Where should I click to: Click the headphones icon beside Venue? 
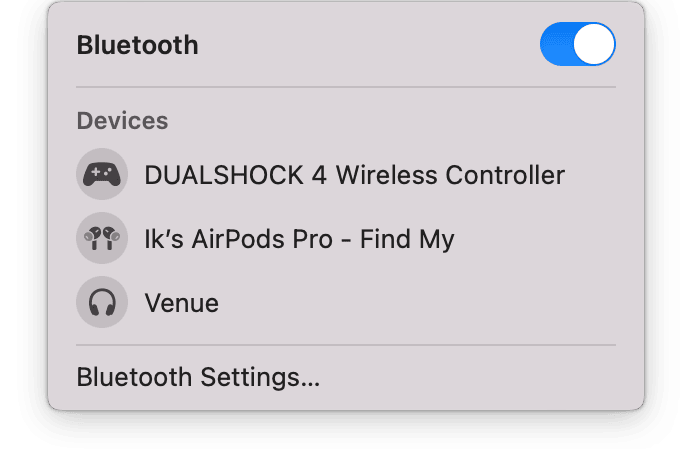pyautogui.click(x=102, y=302)
